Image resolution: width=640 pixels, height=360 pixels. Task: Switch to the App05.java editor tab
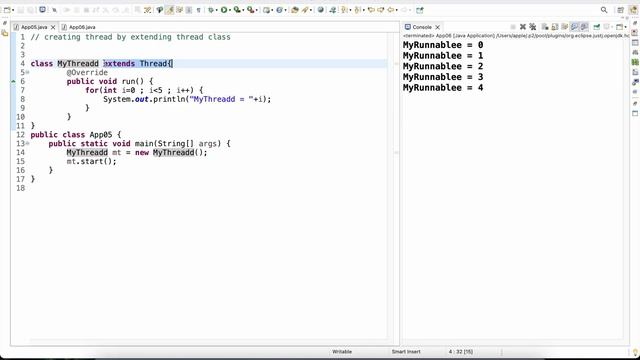pyautogui.click(x=34, y=27)
